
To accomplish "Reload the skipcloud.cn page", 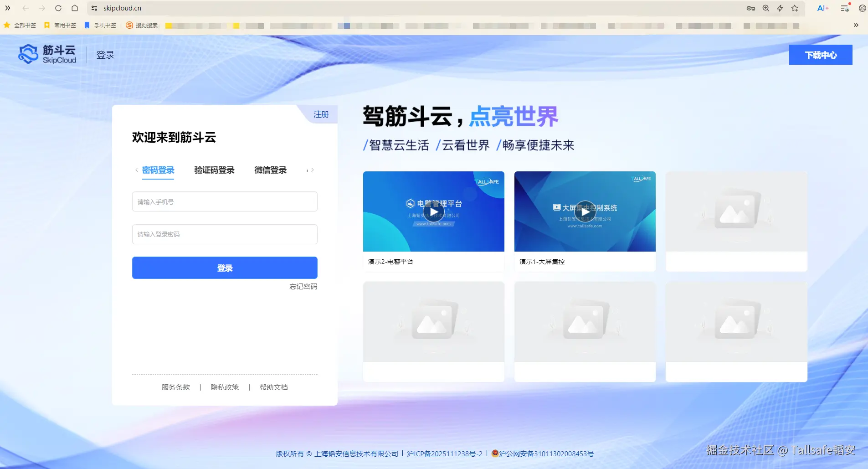I will (58, 8).
